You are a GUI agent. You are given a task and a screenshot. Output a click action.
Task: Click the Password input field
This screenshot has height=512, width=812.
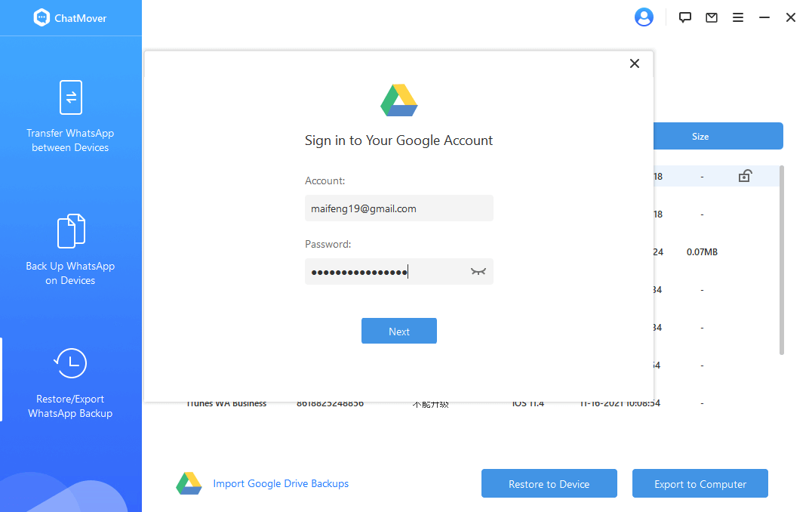point(385,272)
